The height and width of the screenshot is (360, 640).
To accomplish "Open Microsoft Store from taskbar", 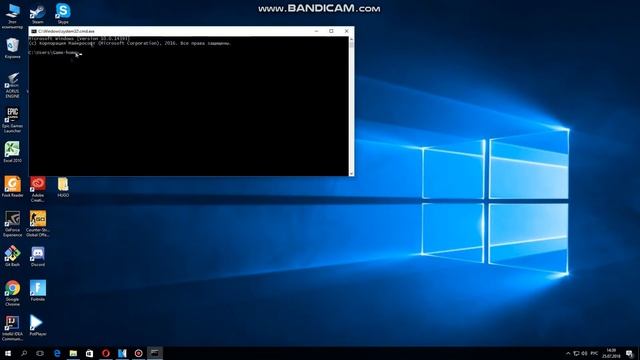I will (89, 353).
